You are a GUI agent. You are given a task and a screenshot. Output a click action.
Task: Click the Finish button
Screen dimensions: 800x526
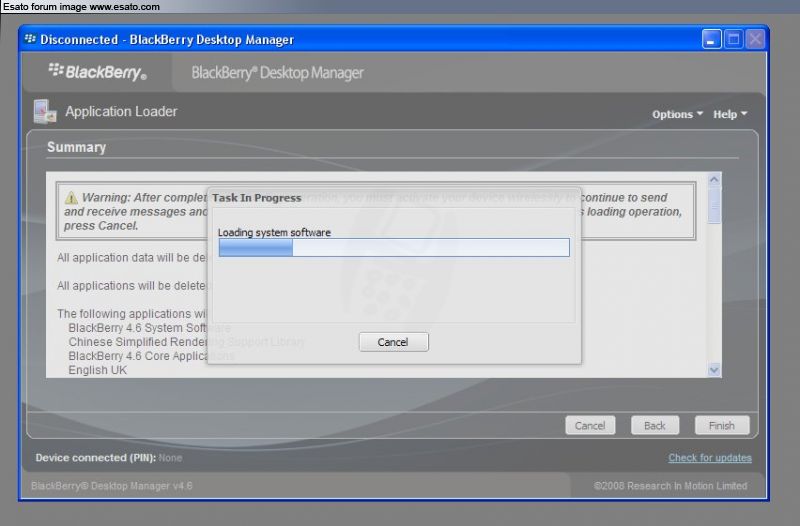pyautogui.click(x=721, y=425)
